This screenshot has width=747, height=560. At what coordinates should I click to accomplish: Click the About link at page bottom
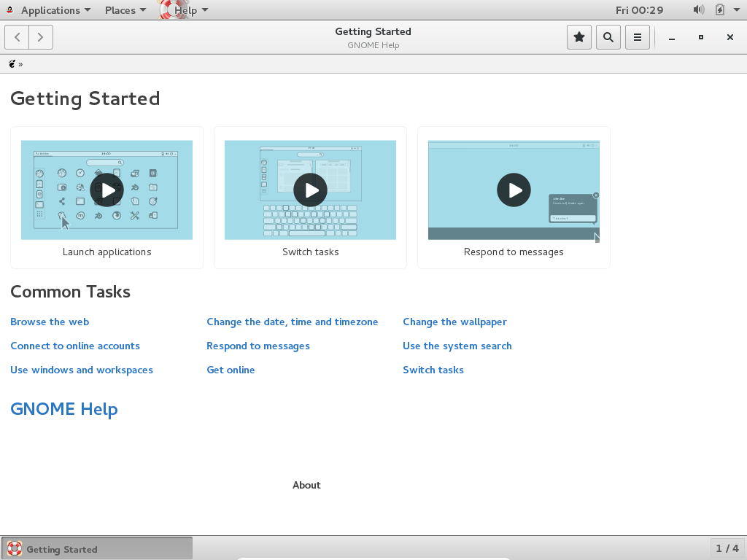coord(306,485)
